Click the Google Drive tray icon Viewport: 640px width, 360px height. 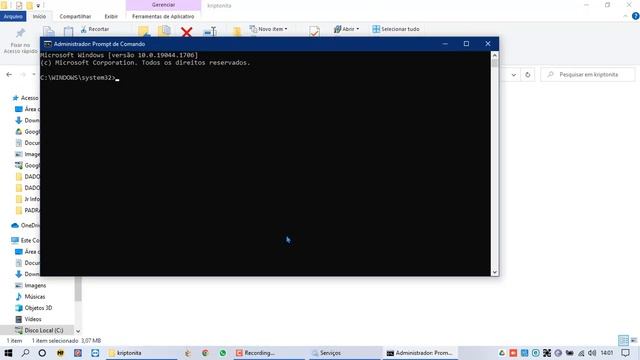pyautogui.click(x=502, y=353)
